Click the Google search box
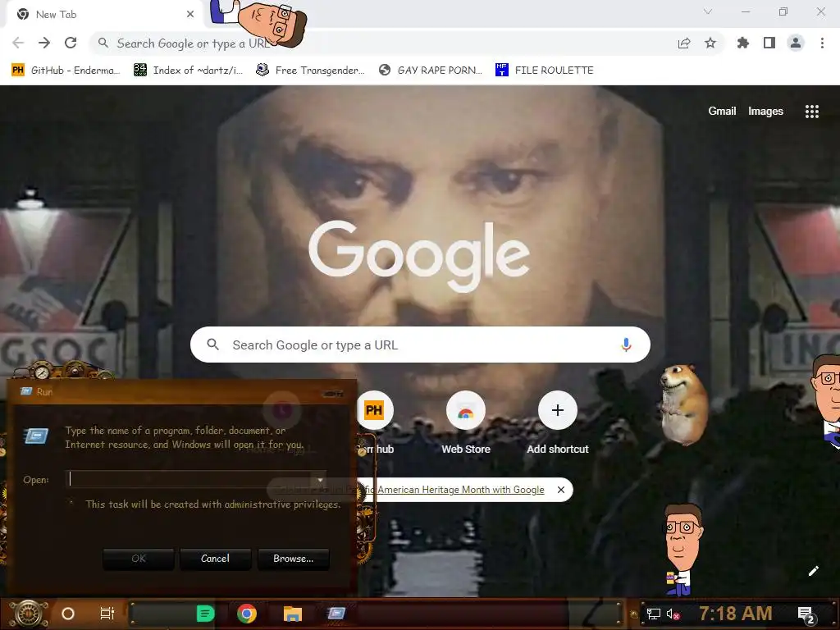This screenshot has height=630, width=840. (x=420, y=345)
